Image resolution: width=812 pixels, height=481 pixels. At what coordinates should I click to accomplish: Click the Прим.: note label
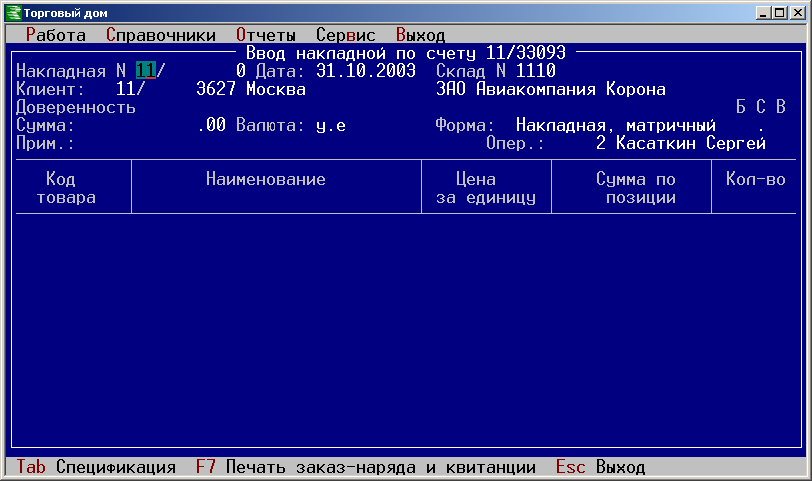pos(45,143)
